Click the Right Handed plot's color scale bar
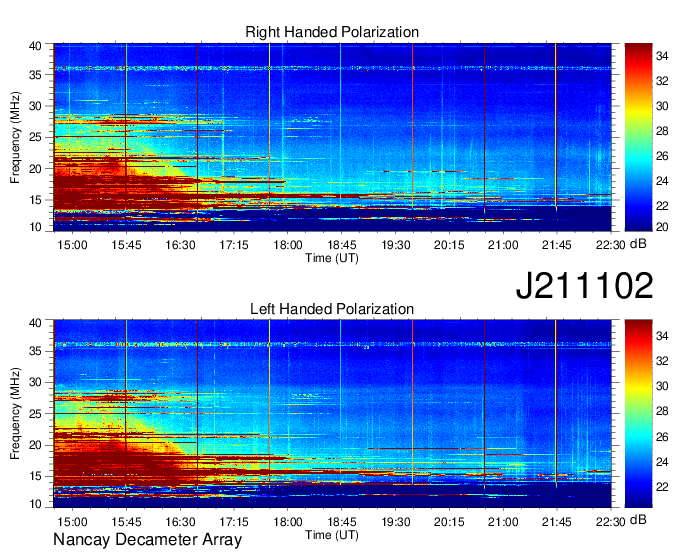This screenshot has width=680, height=552. tap(638, 137)
